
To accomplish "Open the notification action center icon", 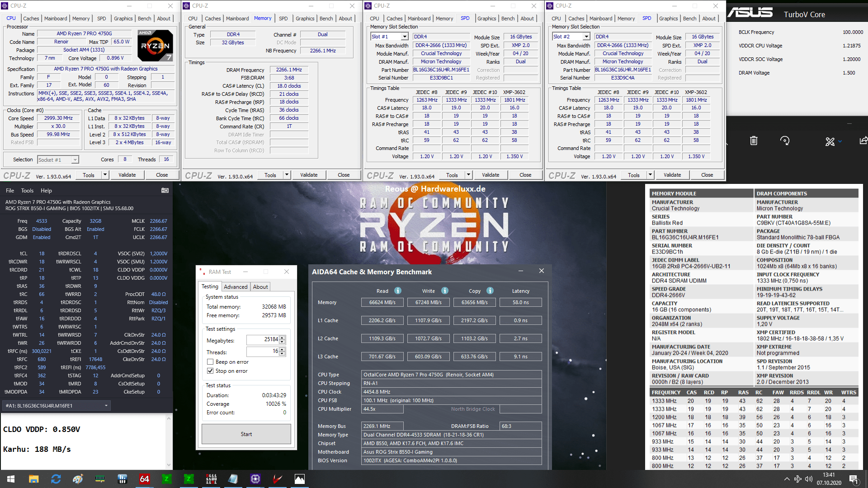I will 854,479.
